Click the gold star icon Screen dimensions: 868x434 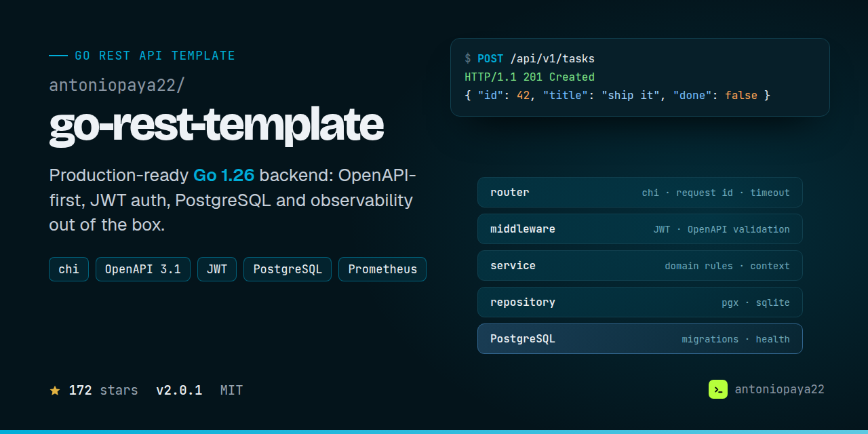55,391
